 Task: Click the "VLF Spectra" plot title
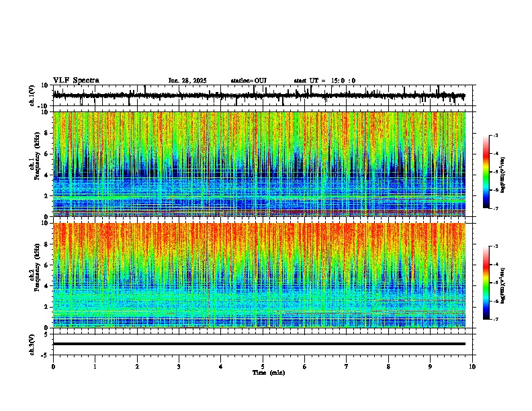click(x=76, y=80)
